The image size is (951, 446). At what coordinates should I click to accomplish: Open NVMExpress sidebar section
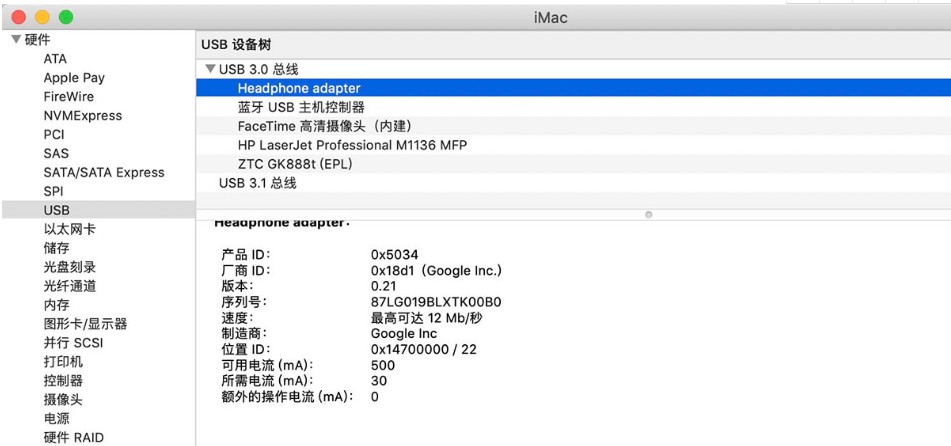click(83, 116)
